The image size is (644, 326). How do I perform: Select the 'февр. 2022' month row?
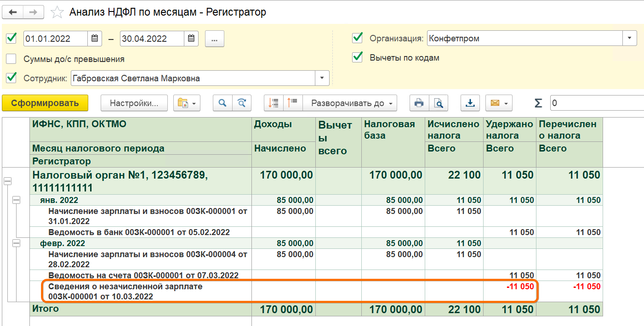point(141,243)
